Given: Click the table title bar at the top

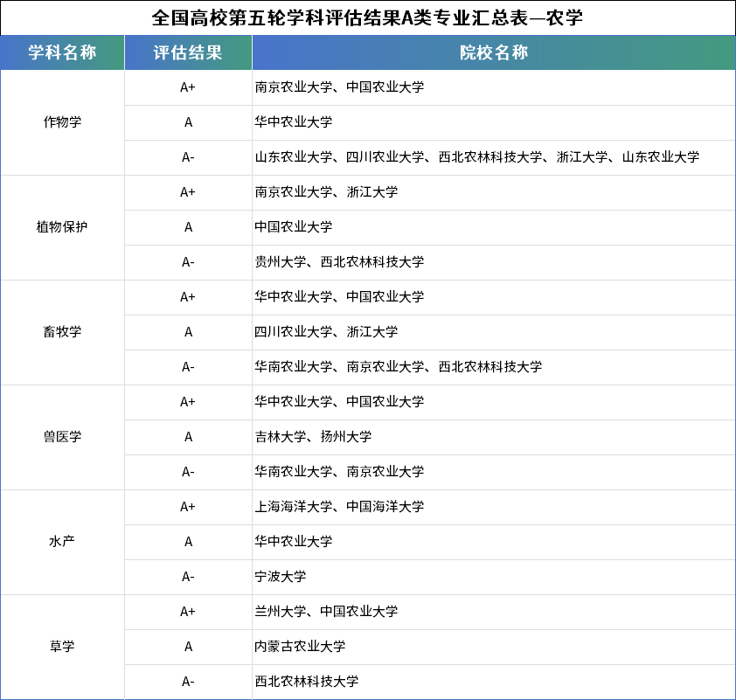Looking at the screenshot, I should click(368, 17).
